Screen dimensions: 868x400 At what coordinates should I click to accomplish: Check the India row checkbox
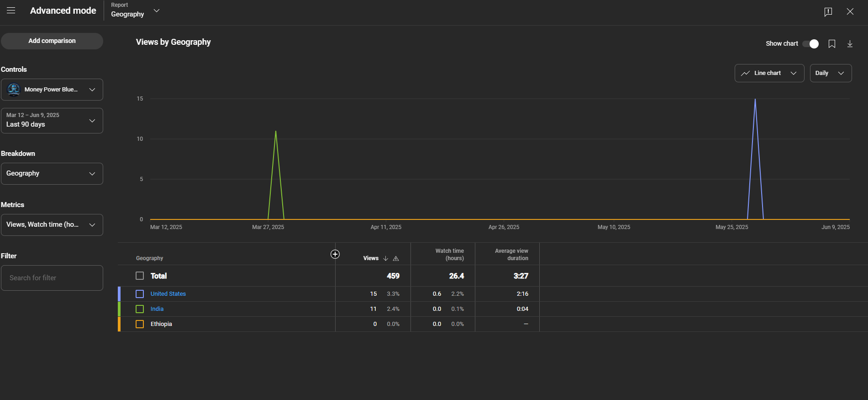pos(140,309)
